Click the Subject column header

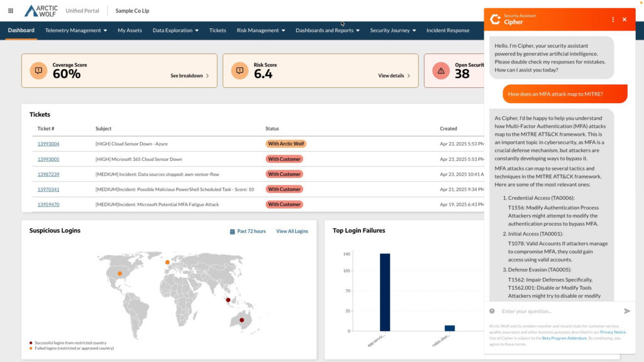click(x=104, y=129)
